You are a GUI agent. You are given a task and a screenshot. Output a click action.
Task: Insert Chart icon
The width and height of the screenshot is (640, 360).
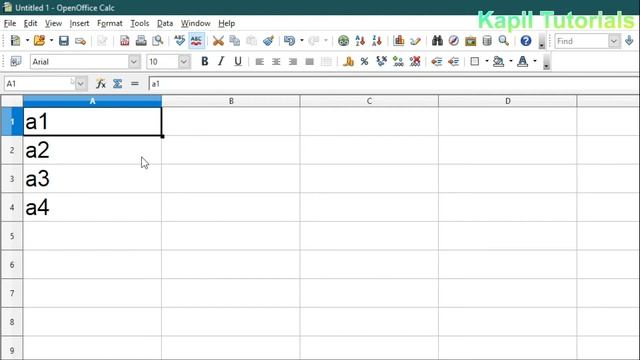(399, 41)
